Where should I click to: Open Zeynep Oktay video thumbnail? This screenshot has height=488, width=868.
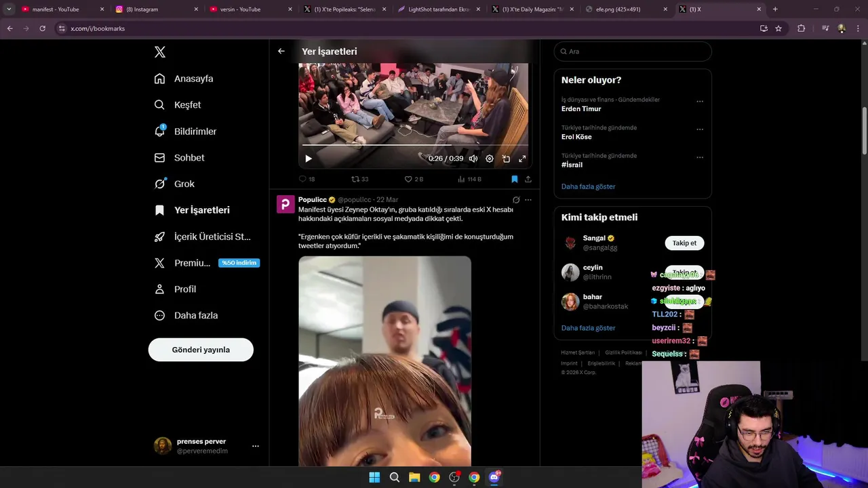pyautogui.click(x=384, y=361)
